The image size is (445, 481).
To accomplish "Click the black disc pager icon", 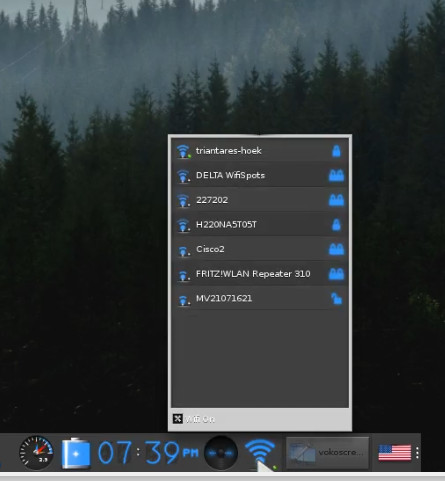I will pos(221,453).
